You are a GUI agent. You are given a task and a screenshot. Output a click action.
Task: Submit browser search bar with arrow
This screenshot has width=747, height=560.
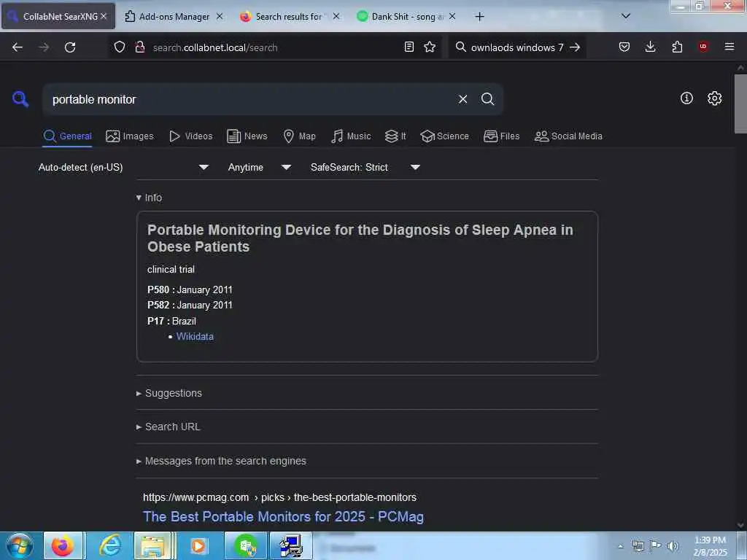575,47
